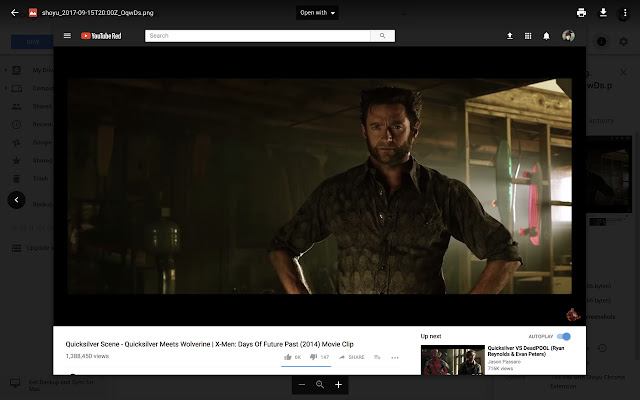Click the YouTube upload icon
This screenshot has width=640, height=400.
(510, 36)
